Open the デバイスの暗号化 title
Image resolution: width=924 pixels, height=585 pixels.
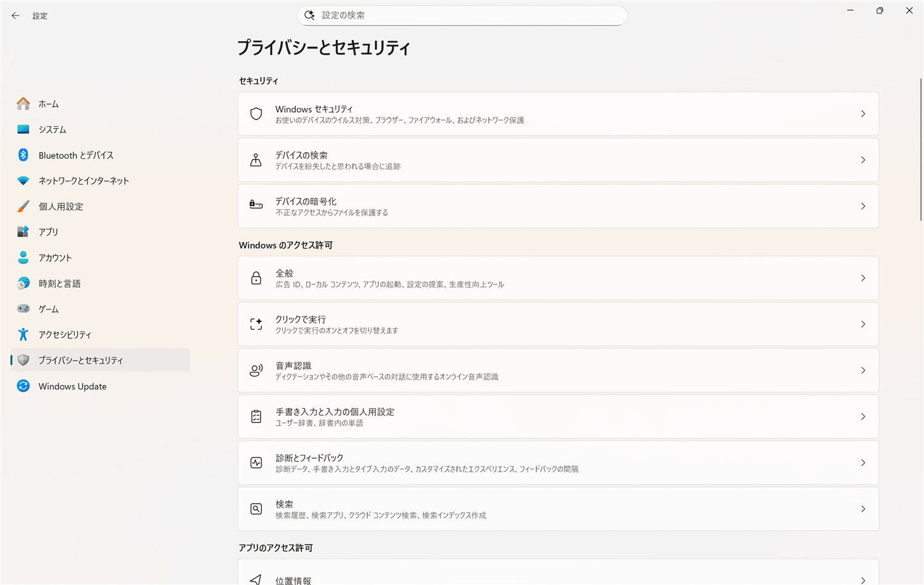306,201
